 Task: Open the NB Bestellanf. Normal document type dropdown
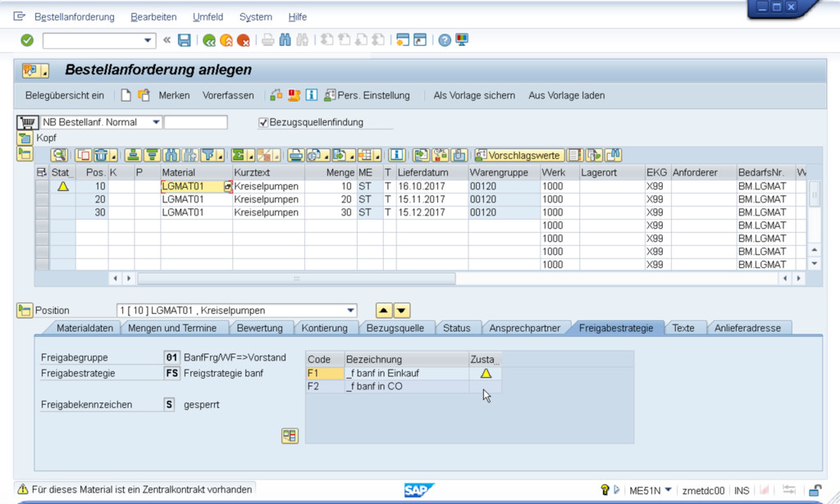click(156, 123)
